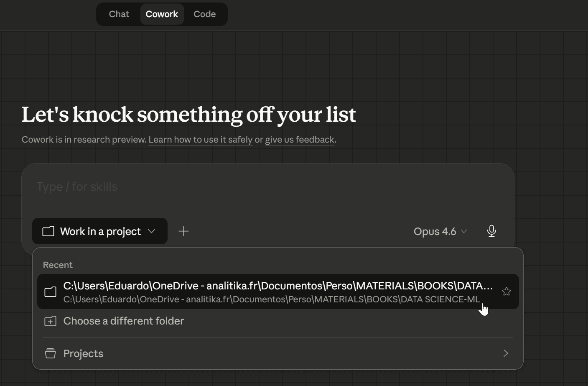Click the Projects stack icon

pyautogui.click(x=51, y=353)
